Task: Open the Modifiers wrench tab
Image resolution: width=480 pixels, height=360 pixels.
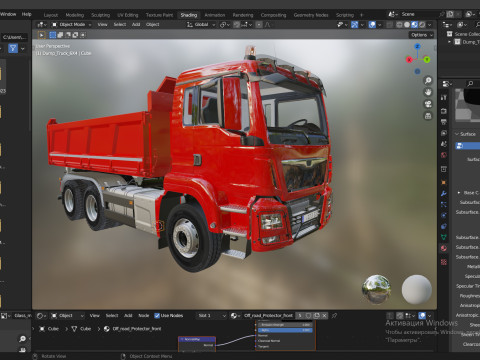Action: click(x=444, y=193)
